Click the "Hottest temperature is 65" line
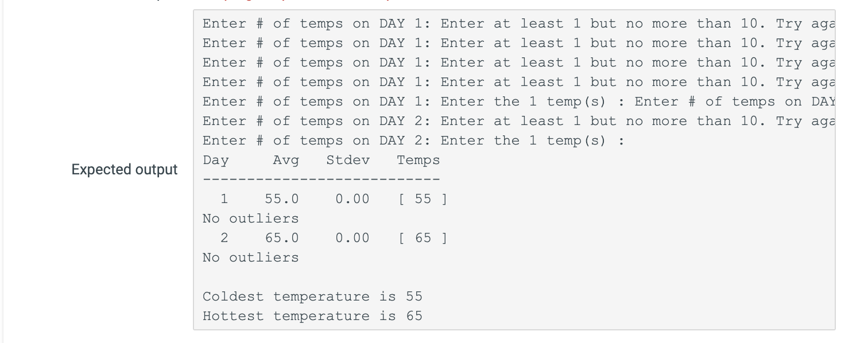Screen dimensions: 868x343 312,316
